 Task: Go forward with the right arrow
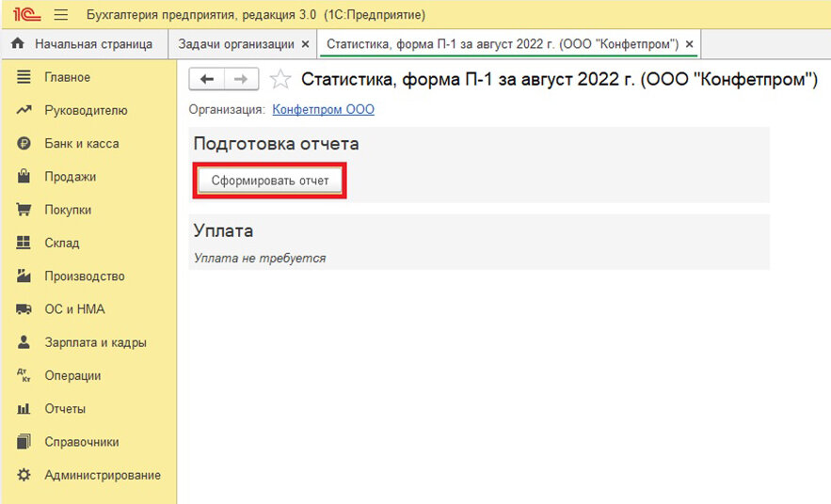241,79
